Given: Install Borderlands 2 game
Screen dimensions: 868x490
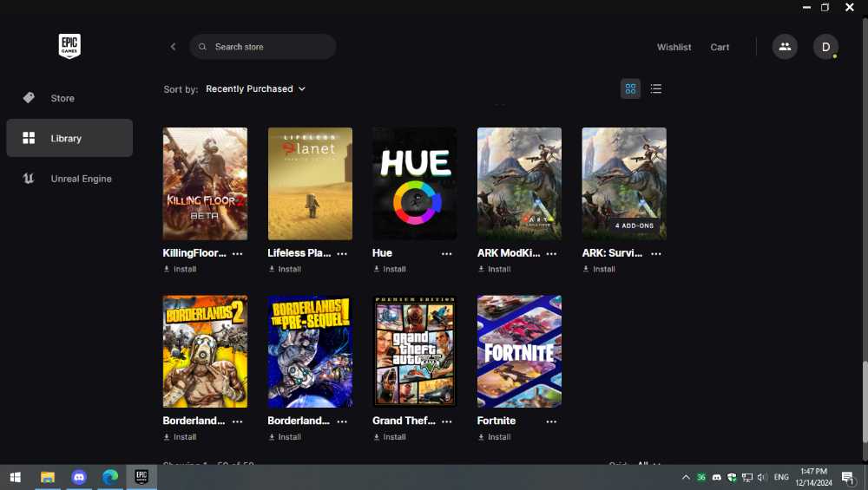Looking at the screenshot, I should [x=180, y=436].
